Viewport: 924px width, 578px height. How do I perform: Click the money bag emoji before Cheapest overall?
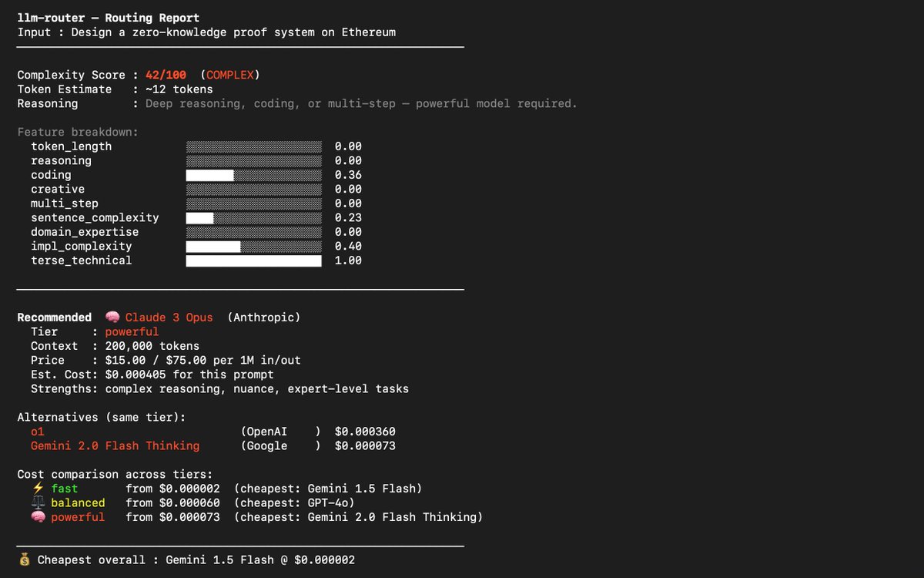pyautogui.click(x=24, y=560)
